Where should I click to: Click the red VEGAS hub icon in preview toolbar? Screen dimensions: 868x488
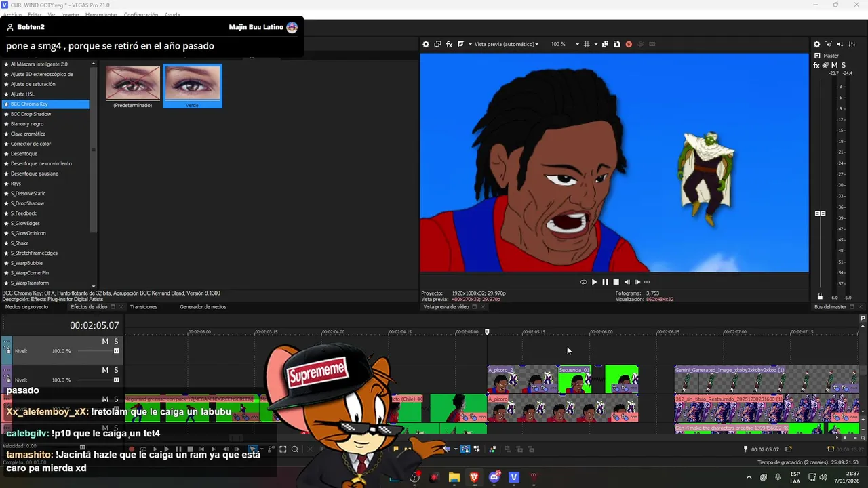629,44
